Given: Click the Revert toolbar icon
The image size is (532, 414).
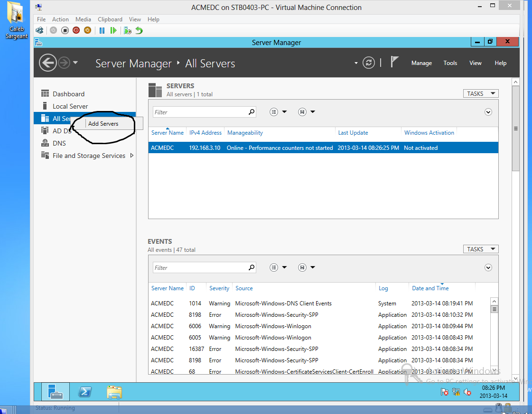Looking at the screenshot, I should (139, 30).
